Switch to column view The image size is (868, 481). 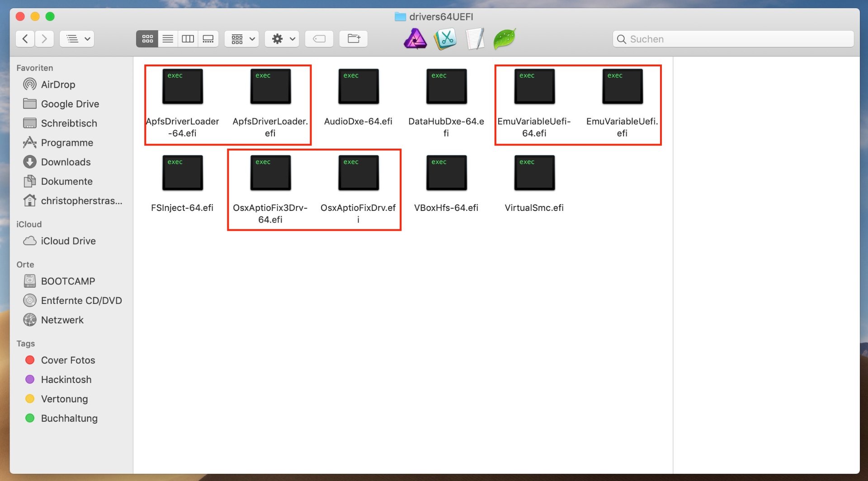pos(188,39)
